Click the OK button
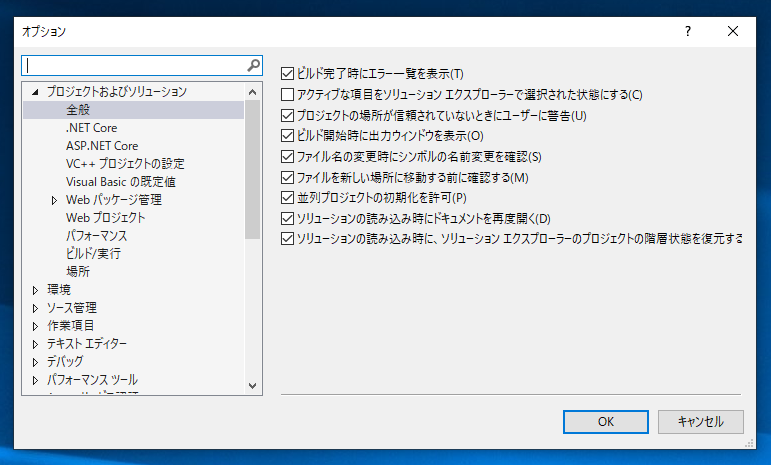771x465 pixels. (x=606, y=422)
